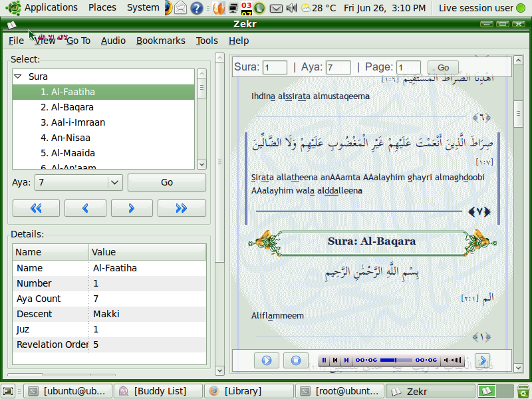Jump to next sura with double-right arrow
The width and height of the screenshot is (532, 399).
(181, 208)
